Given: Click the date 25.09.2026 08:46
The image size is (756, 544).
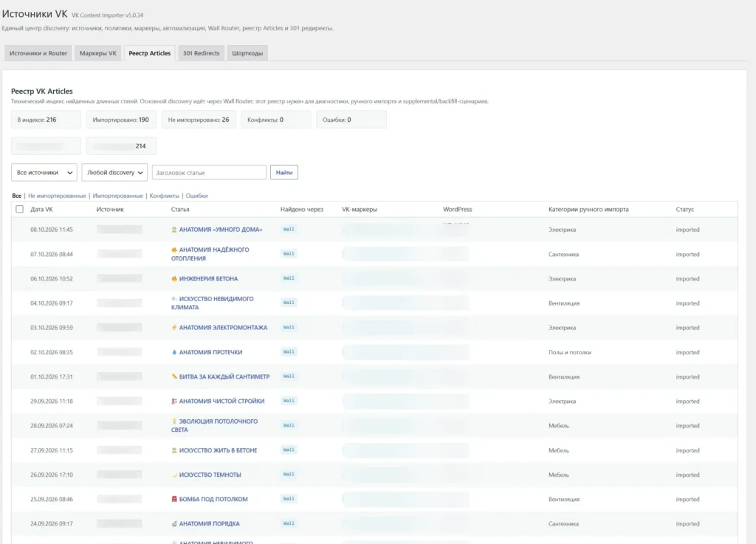Looking at the screenshot, I should coord(52,499).
